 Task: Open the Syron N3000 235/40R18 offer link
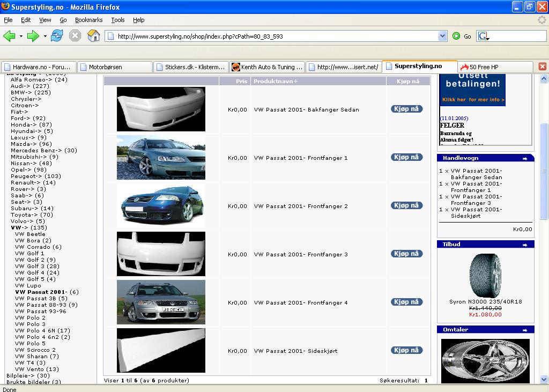tap(486, 301)
